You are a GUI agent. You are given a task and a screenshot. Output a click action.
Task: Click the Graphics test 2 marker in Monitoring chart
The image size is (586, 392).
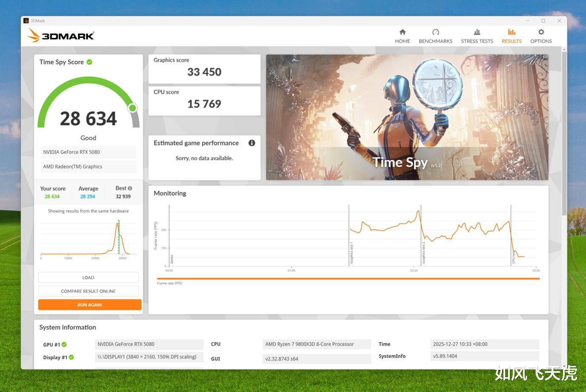click(x=424, y=253)
